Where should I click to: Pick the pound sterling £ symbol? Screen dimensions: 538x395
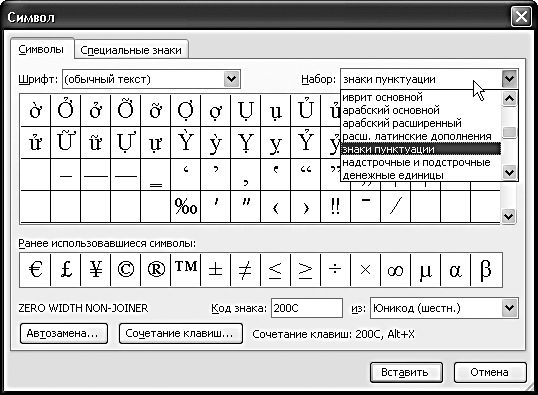66,270
